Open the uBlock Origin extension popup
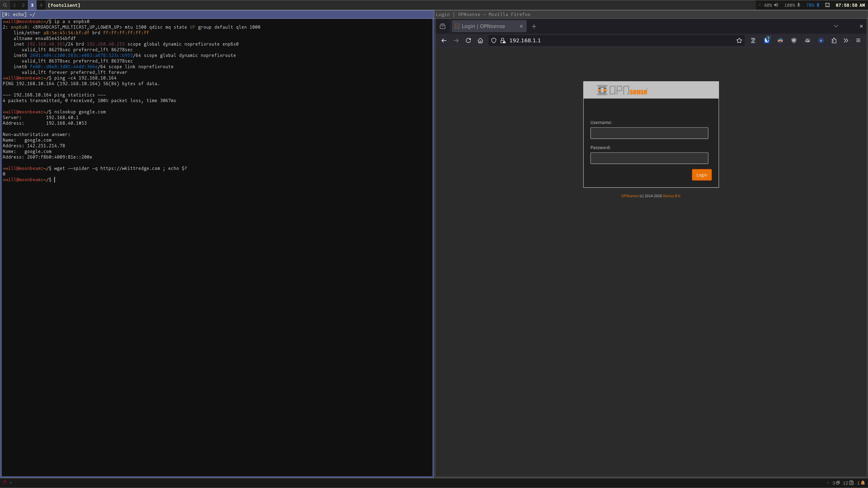 tap(794, 40)
